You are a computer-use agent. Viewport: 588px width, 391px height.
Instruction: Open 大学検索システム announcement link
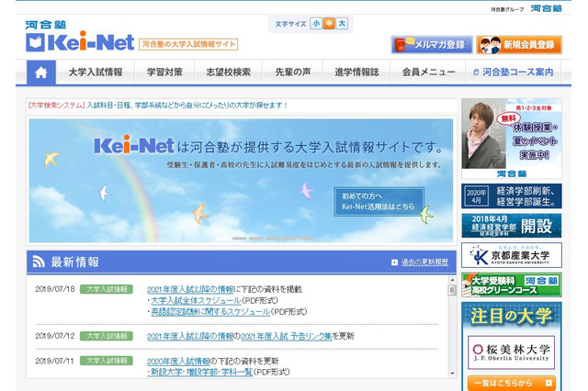point(158,106)
